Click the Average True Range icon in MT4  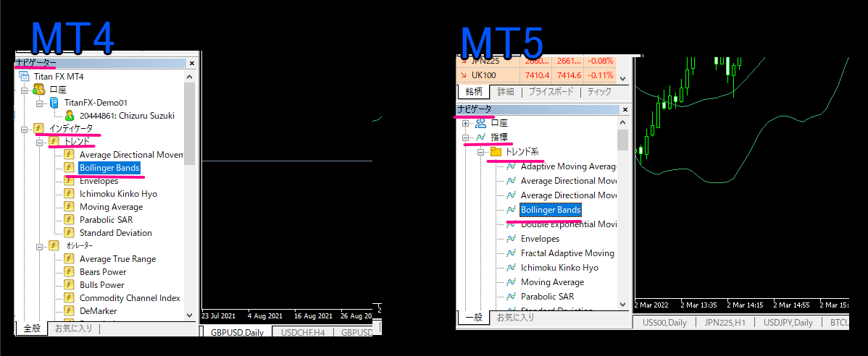(x=70, y=259)
